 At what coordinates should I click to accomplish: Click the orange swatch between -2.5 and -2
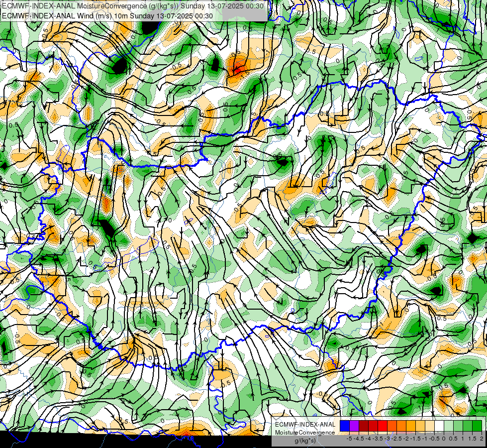(x=401, y=426)
